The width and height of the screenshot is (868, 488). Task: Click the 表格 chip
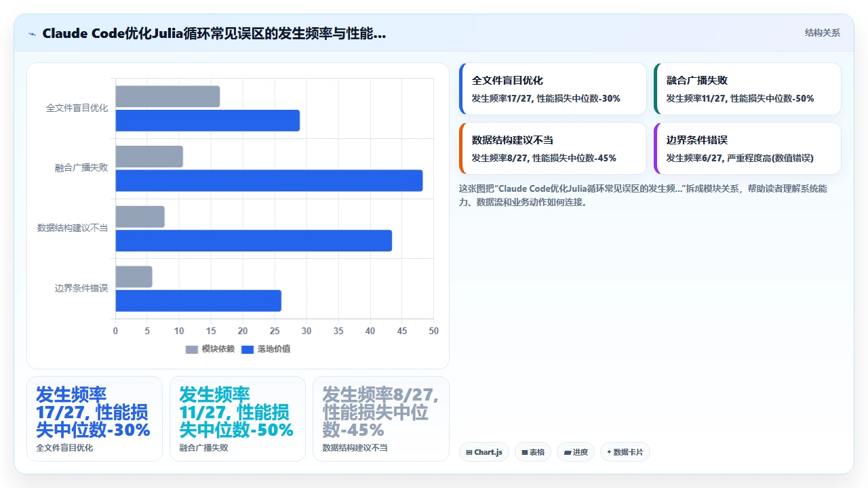(x=533, y=452)
